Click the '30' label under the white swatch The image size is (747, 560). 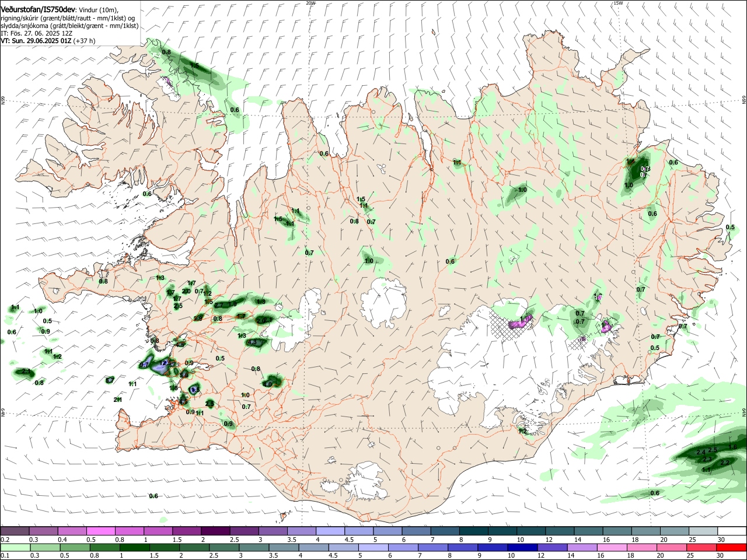click(721, 540)
